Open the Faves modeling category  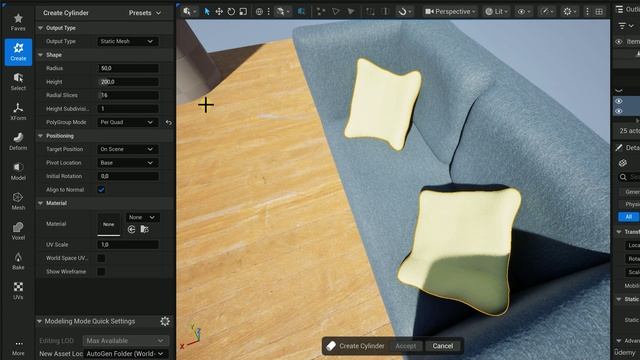point(18,22)
